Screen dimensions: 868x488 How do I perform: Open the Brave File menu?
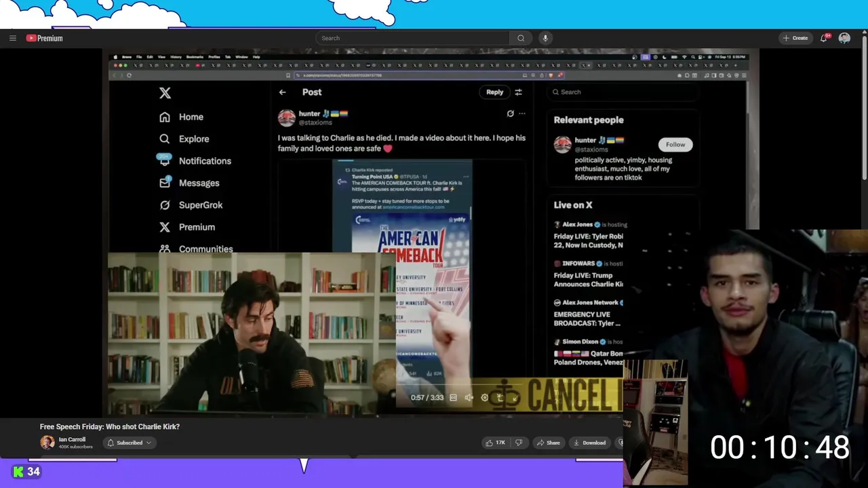click(x=139, y=57)
